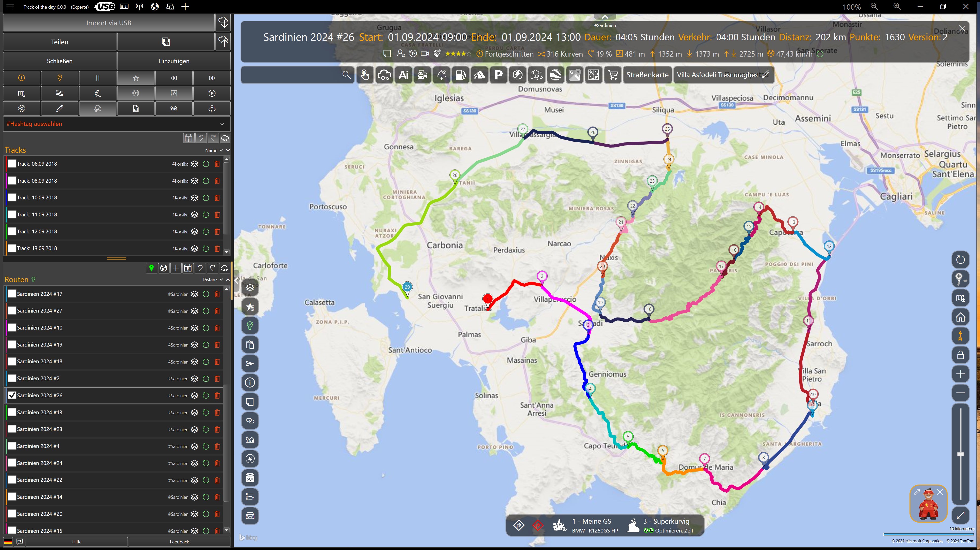Click the shopping cart icon
Screen dimensions: 980x550
[613, 75]
